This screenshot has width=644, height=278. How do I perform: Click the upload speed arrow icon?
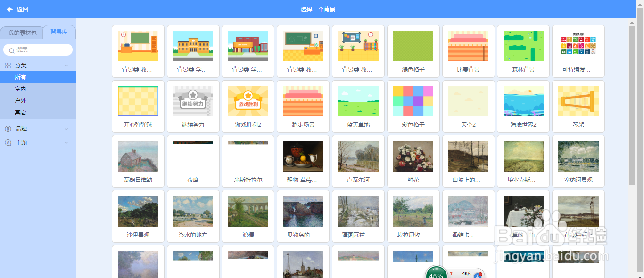click(x=452, y=273)
